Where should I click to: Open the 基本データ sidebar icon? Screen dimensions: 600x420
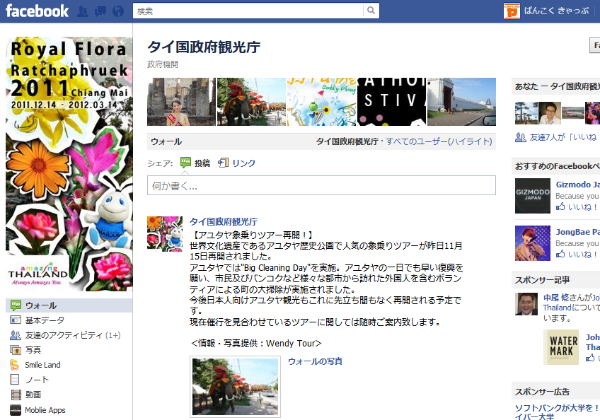pyautogui.click(x=15, y=320)
